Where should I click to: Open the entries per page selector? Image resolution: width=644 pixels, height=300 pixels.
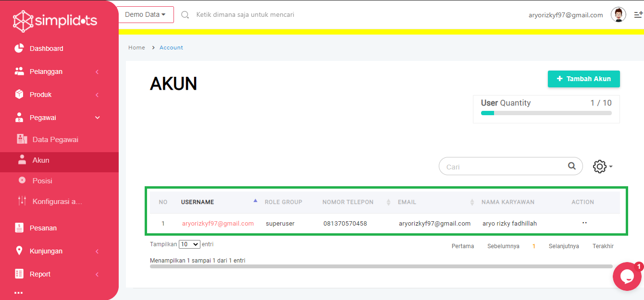click(x=189, y=244)
